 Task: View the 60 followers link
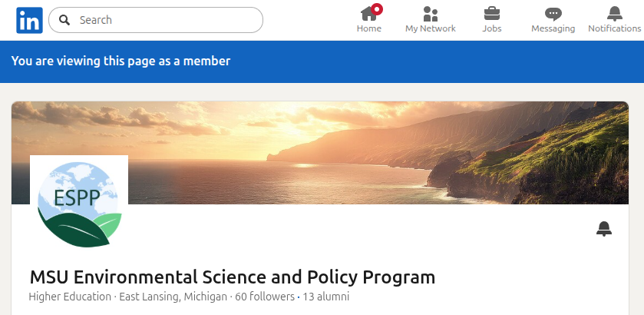pos(265,297)
